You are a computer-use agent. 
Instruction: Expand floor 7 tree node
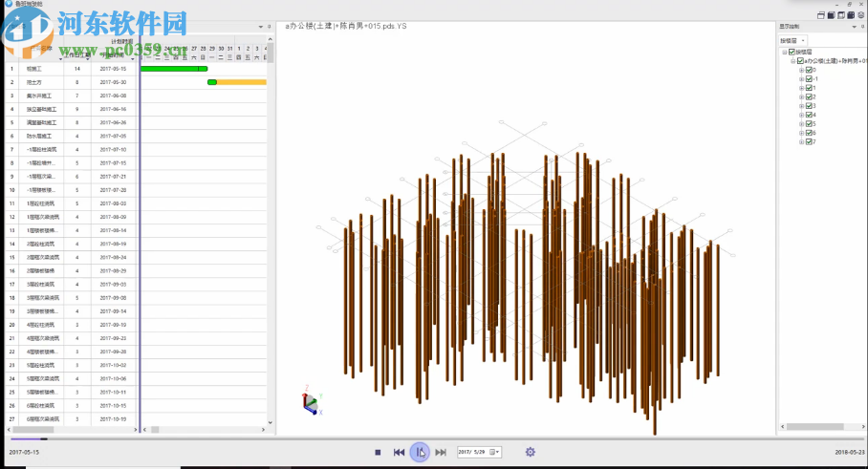802,141
